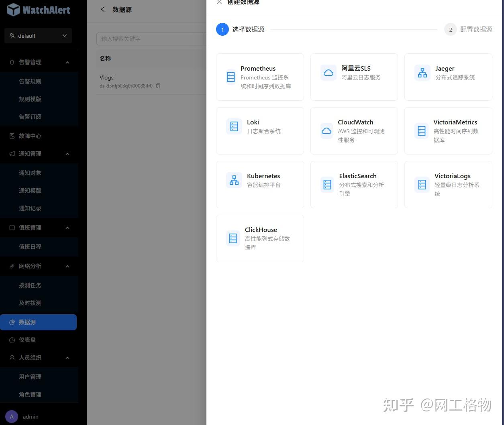Choose the ClickHouse columnar database card

coord(259,238)
